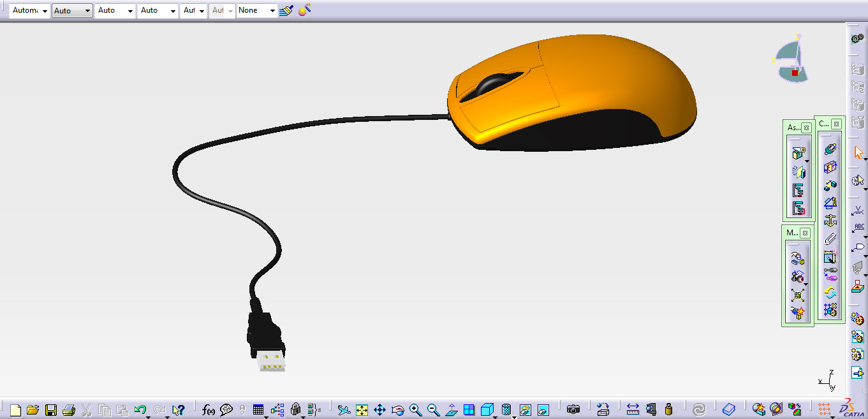Toggle the shading view mode cylinder

(506, 409)
